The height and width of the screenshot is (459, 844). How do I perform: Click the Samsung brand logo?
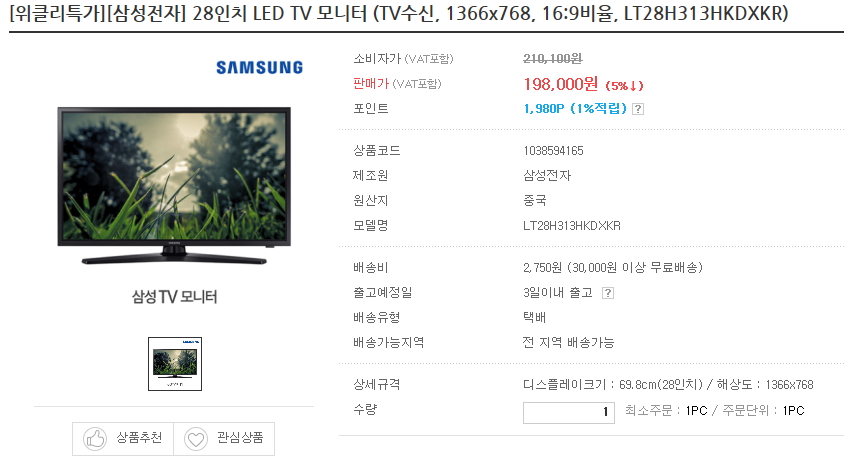[x=259, y=68]
